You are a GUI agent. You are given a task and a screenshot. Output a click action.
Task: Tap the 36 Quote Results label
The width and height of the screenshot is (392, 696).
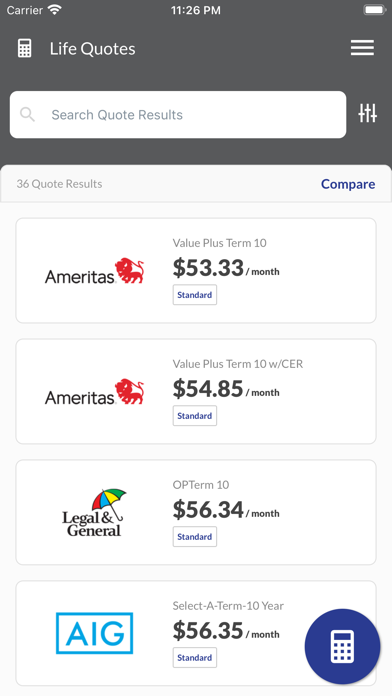[x=59, y=184]
